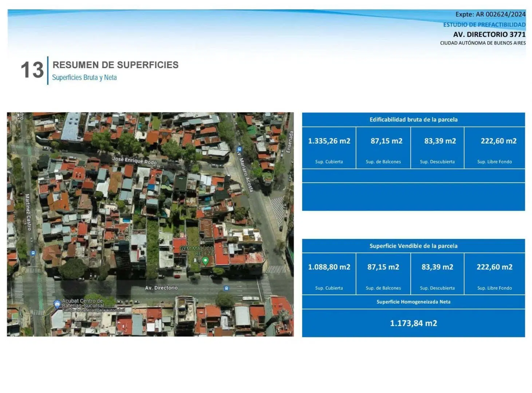Click 'Sup. Descubierta' in the Superficie Vendible table
The width and height of the screenshot is (532, 393).
(x=437, y=288)
